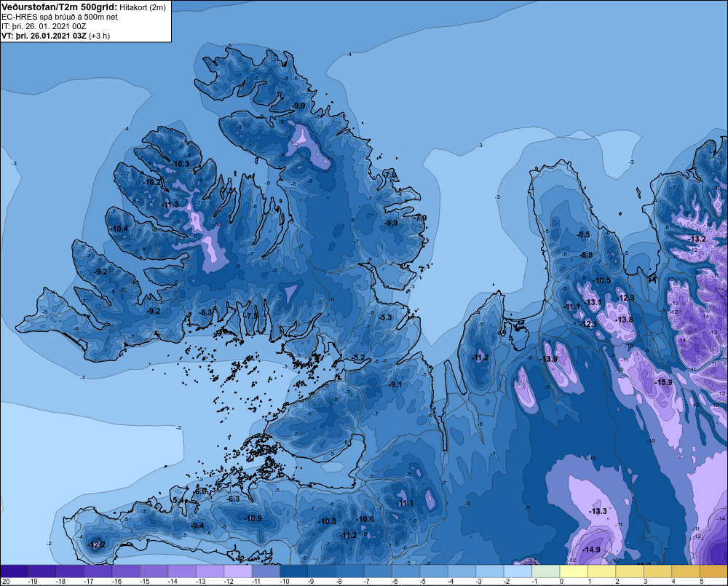Click the light blue swatch right of -2
Screen dimensions: 728x586
pos(518,571)
